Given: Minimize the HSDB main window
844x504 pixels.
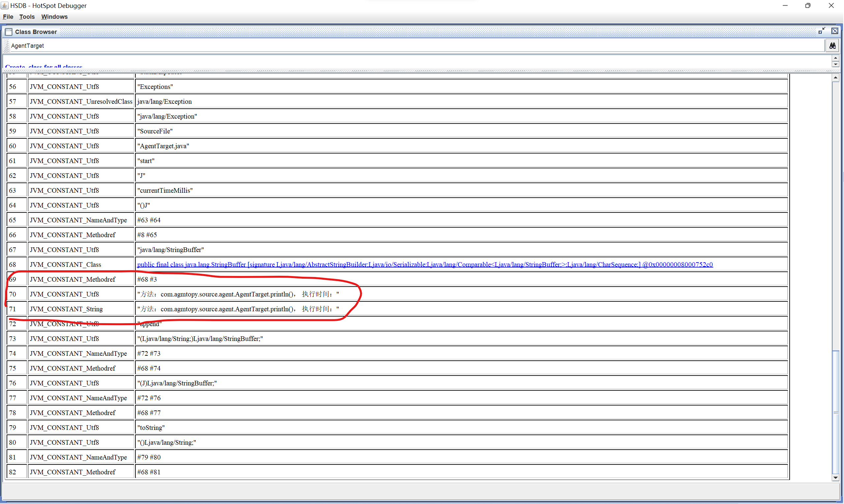Looking at the screenshot, I should click(x=785, y=6).
